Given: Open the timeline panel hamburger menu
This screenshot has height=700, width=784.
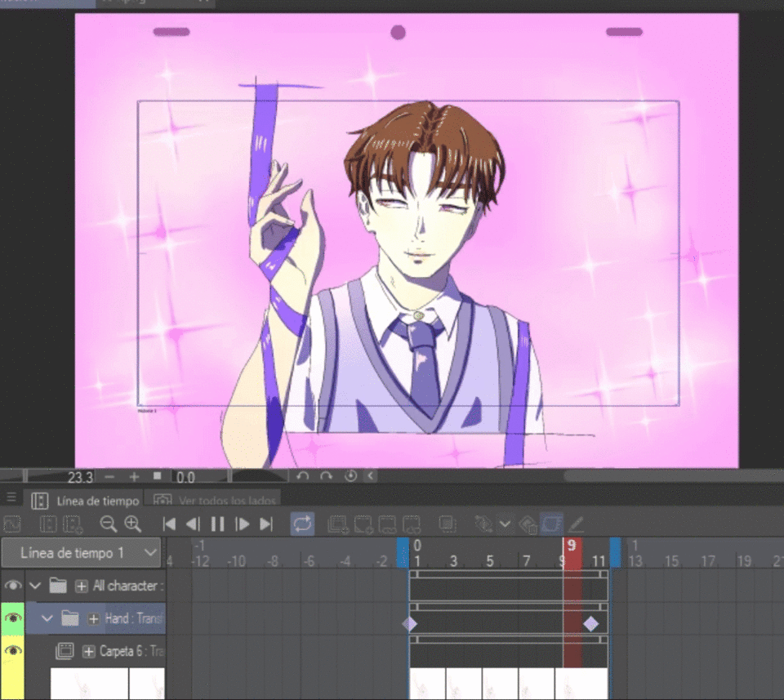Looking at the screenshot, I should tap(11, 497).
